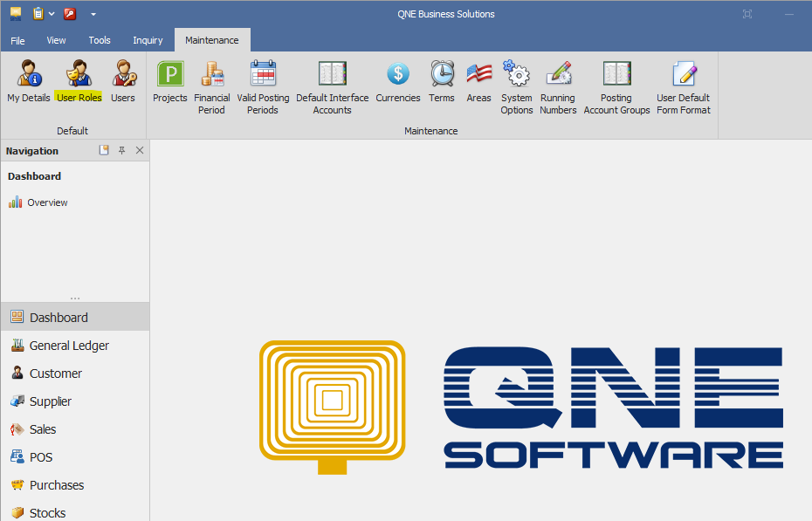Screen dimensions: 812x521
Task: Open the Currencies maintenance
Action: pyautogui.click(x=398, y=81)
